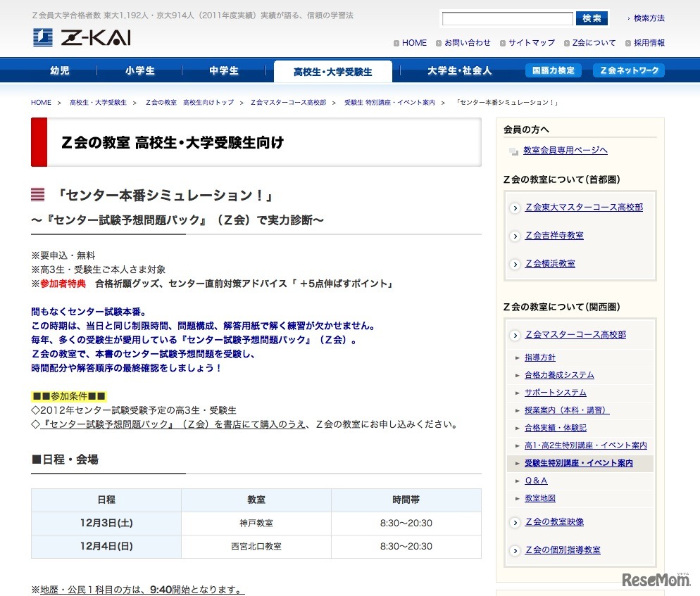Open the 大学生・社会人 navigation tab

(x=459, y=71)
